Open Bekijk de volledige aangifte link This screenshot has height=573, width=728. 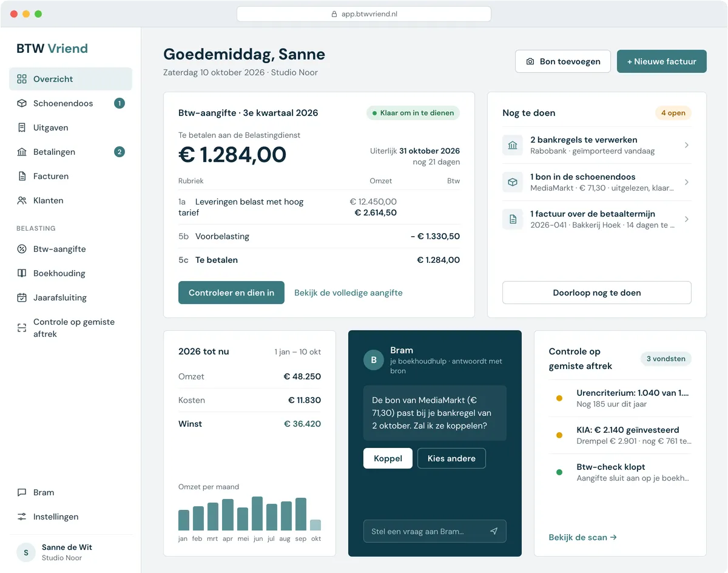tap(348, 293)
